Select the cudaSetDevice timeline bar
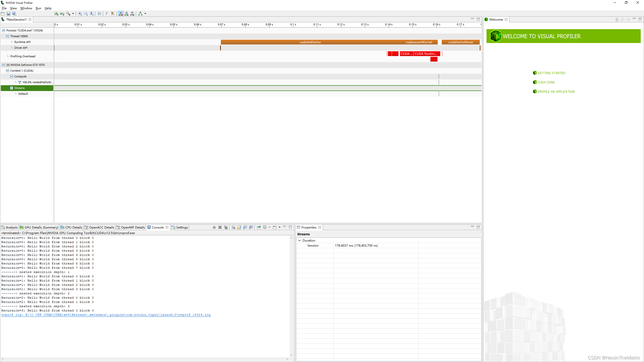644x362 pixels. (310, 42)
